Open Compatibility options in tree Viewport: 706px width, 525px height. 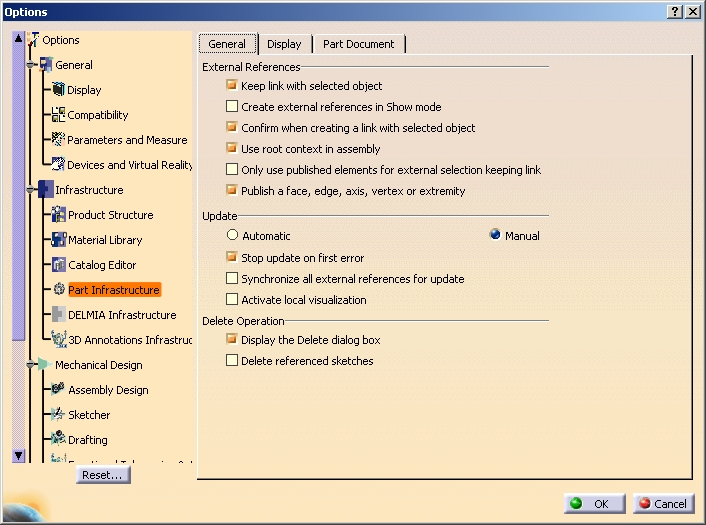98,115
